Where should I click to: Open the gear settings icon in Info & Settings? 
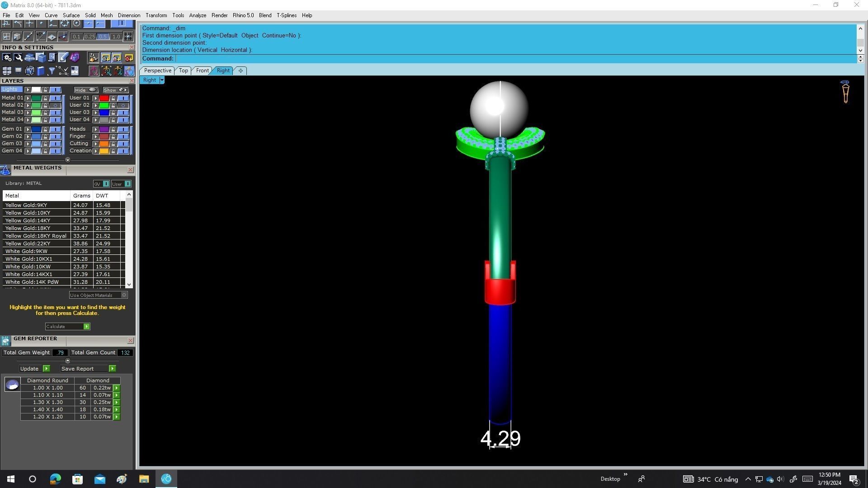pos(7,57)
